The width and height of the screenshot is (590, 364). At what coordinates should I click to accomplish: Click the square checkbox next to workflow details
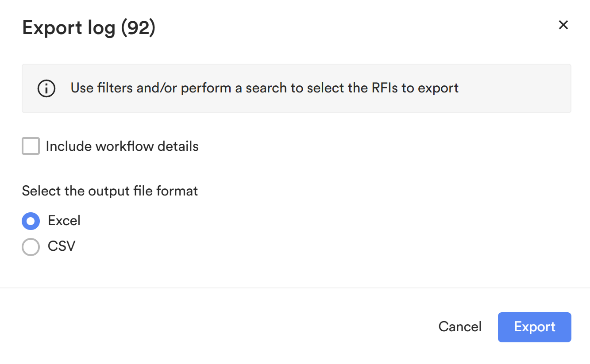[x=30, y=146]
